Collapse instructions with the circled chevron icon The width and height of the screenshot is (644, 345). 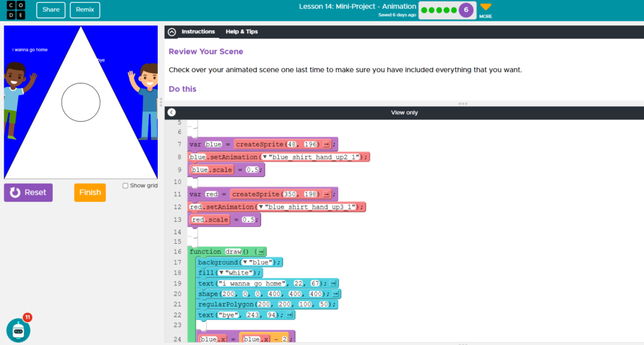(x=172, y=32)
